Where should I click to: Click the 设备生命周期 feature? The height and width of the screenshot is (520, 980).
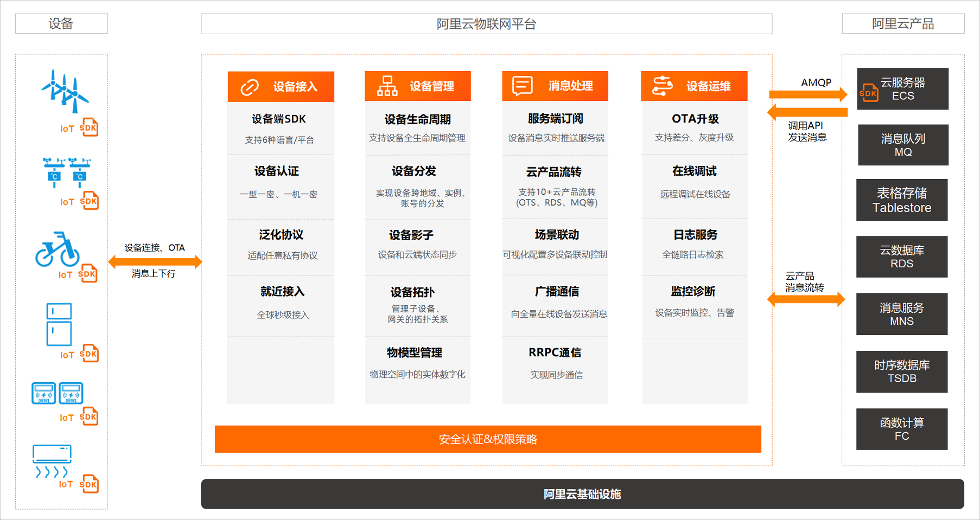pos(417,119)
